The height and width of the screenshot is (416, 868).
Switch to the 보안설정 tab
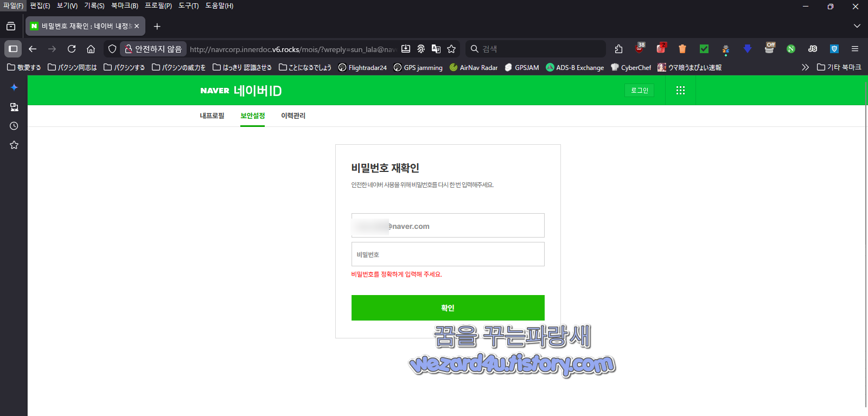[253, 116]
